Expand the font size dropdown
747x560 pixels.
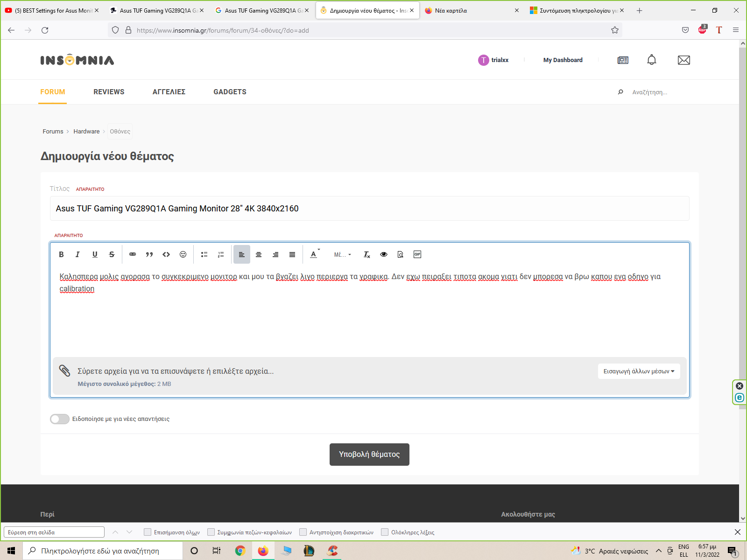(x=342, y=254)
